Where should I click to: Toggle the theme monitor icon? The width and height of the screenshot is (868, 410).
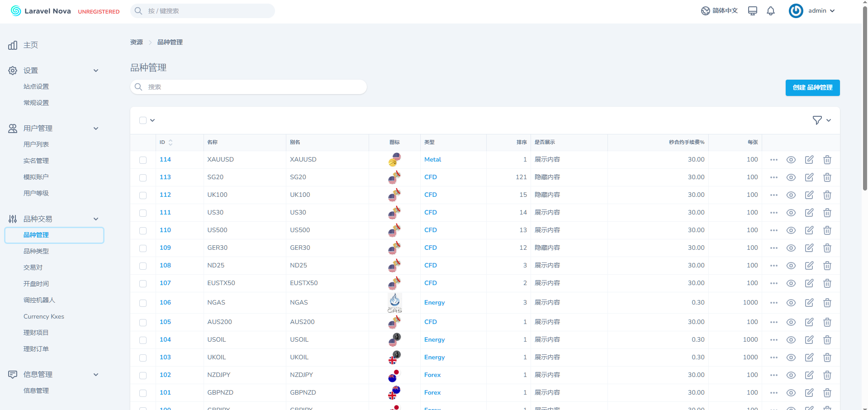[x=753, y=11]
